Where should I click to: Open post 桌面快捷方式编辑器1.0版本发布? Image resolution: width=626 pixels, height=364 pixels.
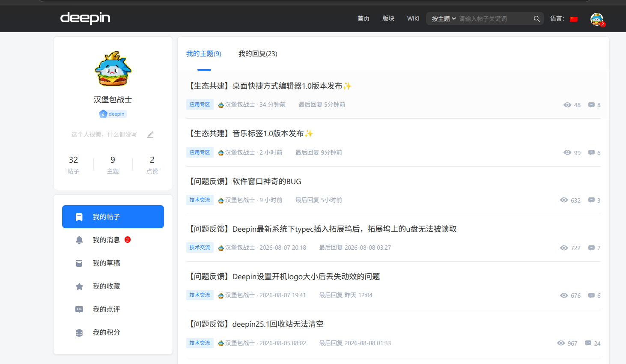click(x=269, y=86)
